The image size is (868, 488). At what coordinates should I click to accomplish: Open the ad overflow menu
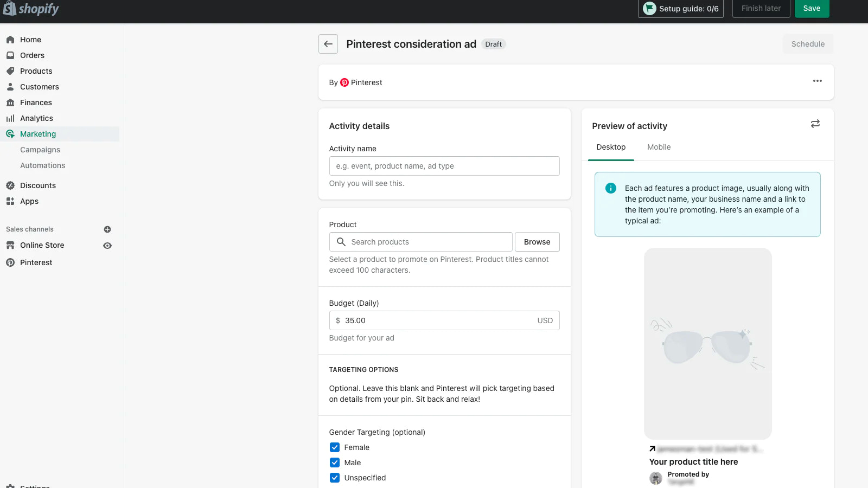coord(817,81)
